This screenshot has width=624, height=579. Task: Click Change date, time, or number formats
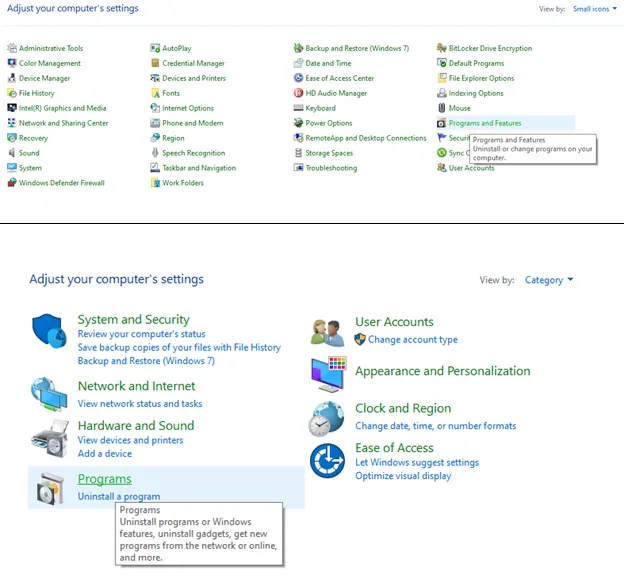pos(435,426)
